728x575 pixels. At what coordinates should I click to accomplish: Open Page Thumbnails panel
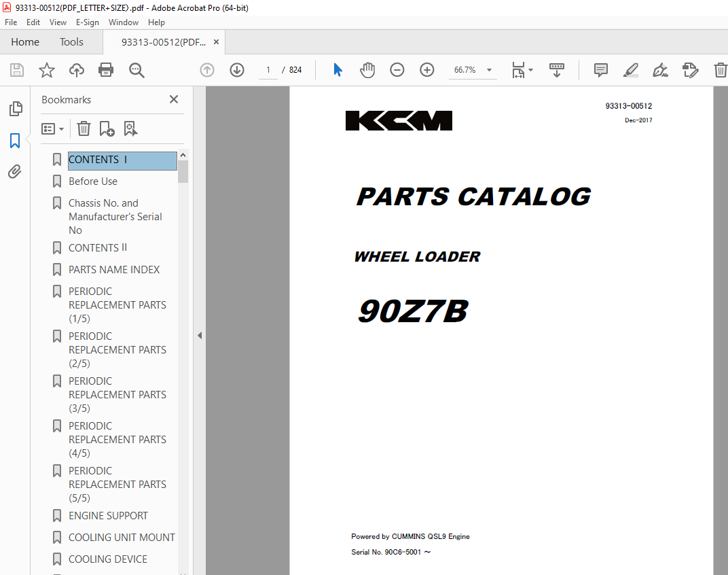[16, 109]
